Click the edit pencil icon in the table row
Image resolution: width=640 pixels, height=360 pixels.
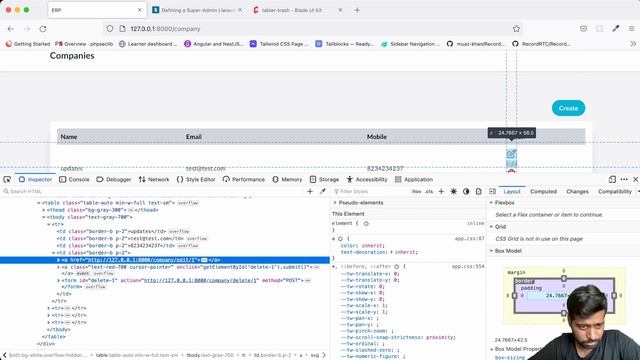pyautogui.click(x=511, y=154)
